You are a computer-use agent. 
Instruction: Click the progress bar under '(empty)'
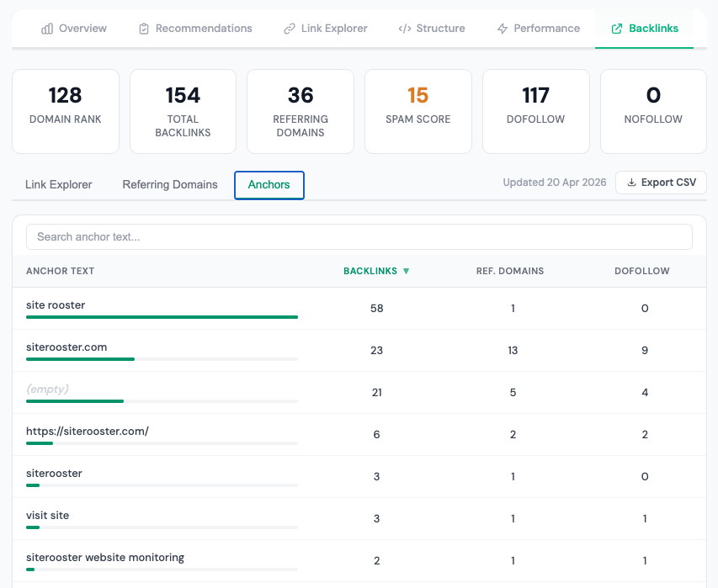[x=162, y=401]
